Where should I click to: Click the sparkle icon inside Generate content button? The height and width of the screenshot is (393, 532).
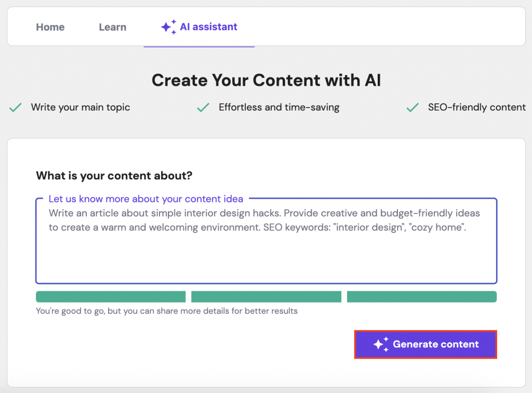(381, 344)
